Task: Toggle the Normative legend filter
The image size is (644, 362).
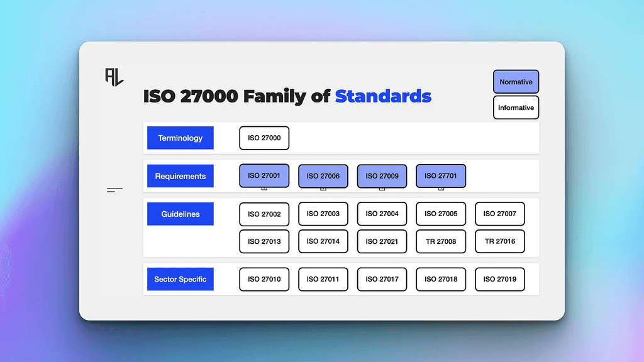Action: 516,82
